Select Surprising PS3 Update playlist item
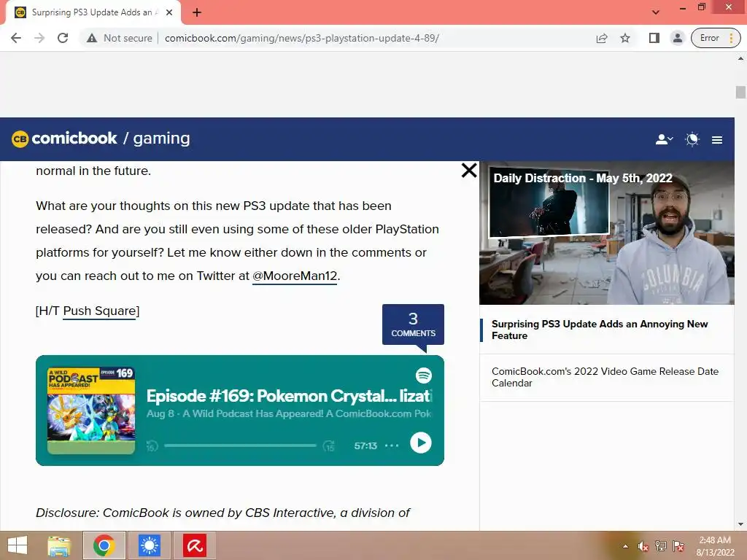The image size is (747, 560). pos(606,330)
